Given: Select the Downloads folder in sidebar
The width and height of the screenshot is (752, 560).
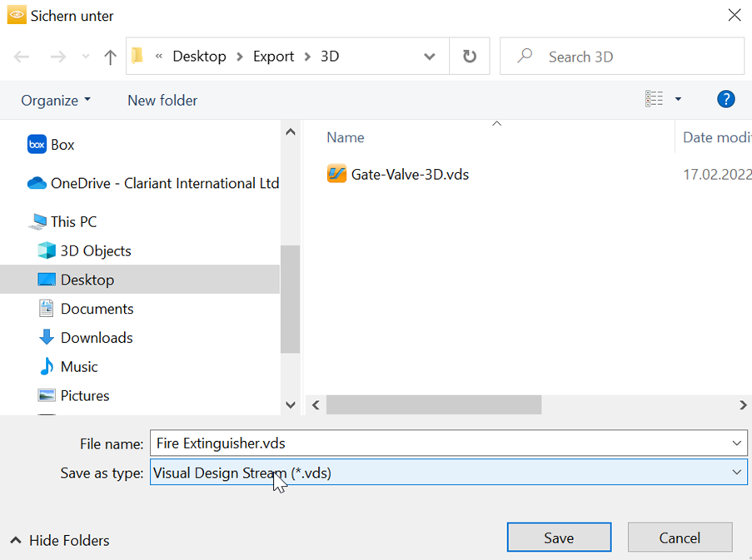Looking at the screenshot, I should click(96, 338).
